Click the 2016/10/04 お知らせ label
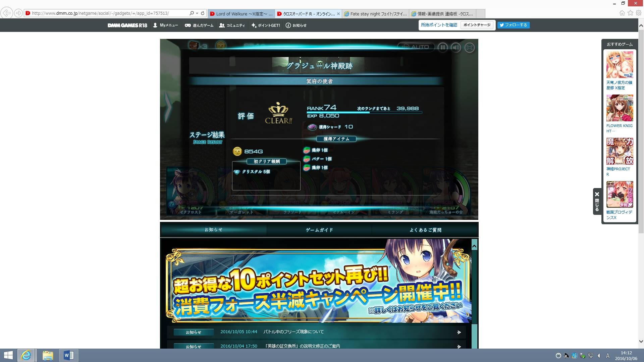644x362 pixels. [194, 346]
